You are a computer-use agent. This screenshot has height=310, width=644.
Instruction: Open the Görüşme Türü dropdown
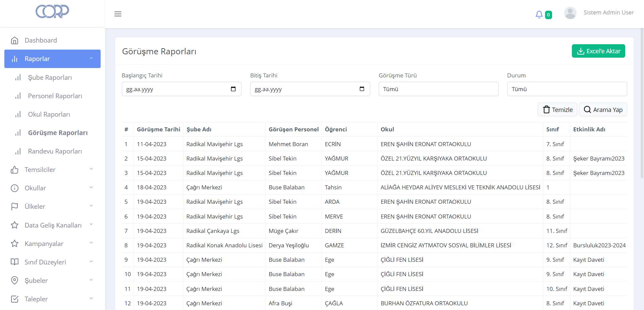pos(438,89)
